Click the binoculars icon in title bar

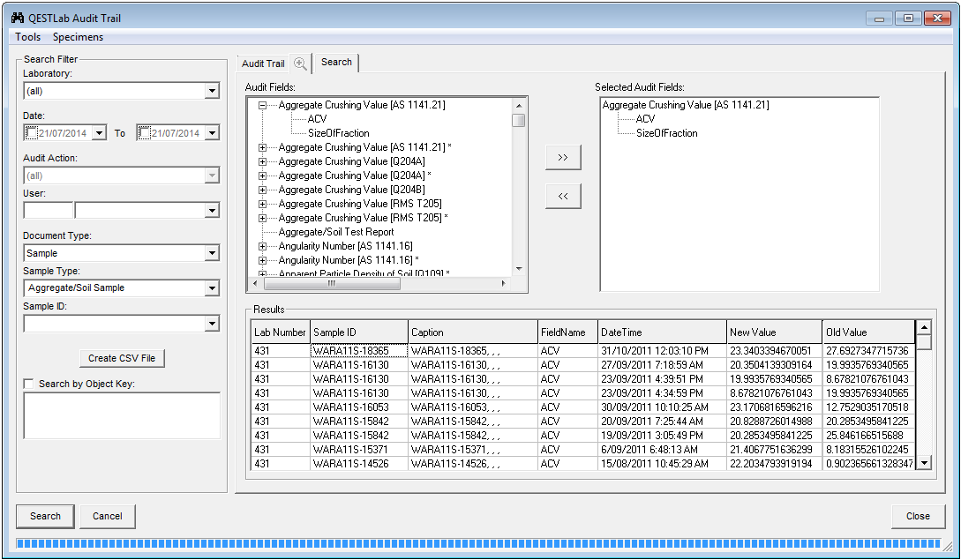(x=17, y=18)
